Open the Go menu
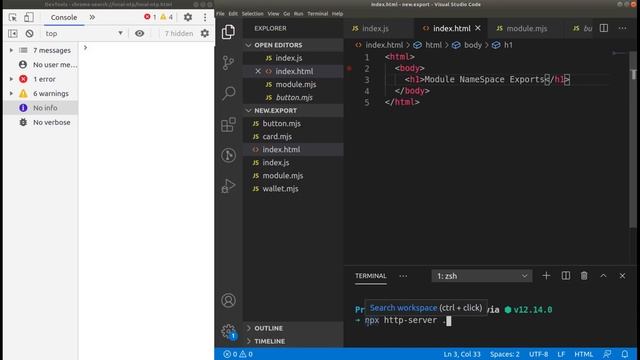The height and width of the screenshot is (360, 640). (287, 13)
